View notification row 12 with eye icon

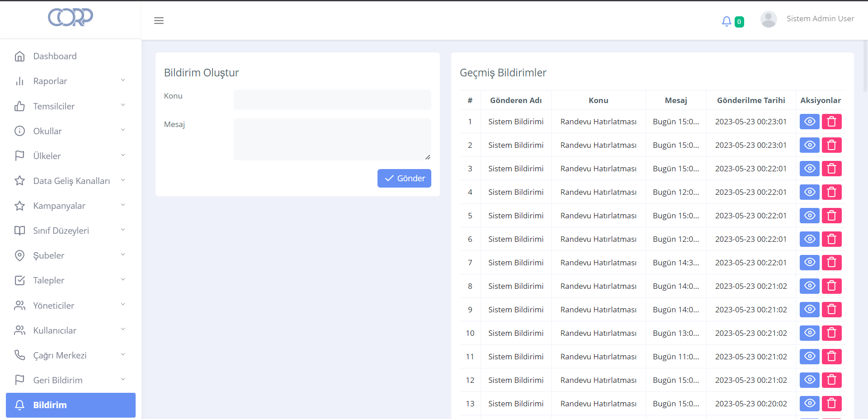[x=809, y=380]
